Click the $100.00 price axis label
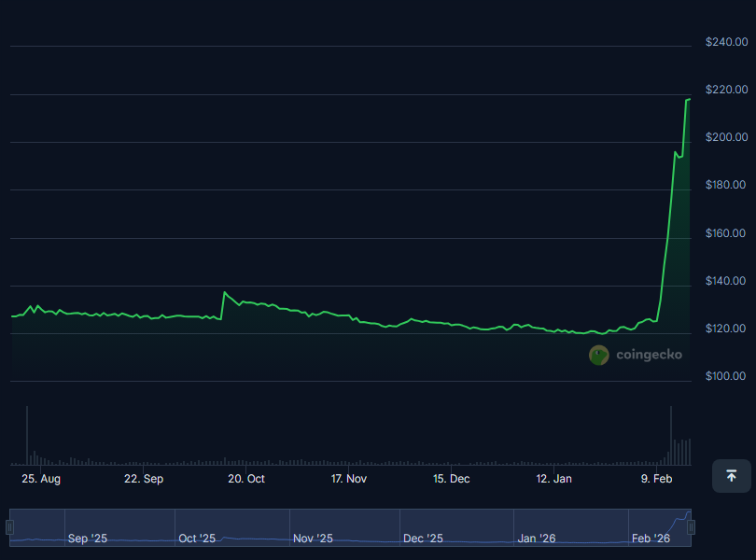 pyautogui.click(x=725, y=376)
